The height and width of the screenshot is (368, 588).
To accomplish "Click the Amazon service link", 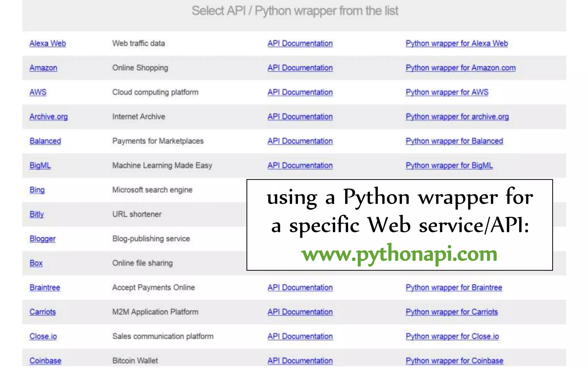I will pyautogui.click(x=43, y=68).
